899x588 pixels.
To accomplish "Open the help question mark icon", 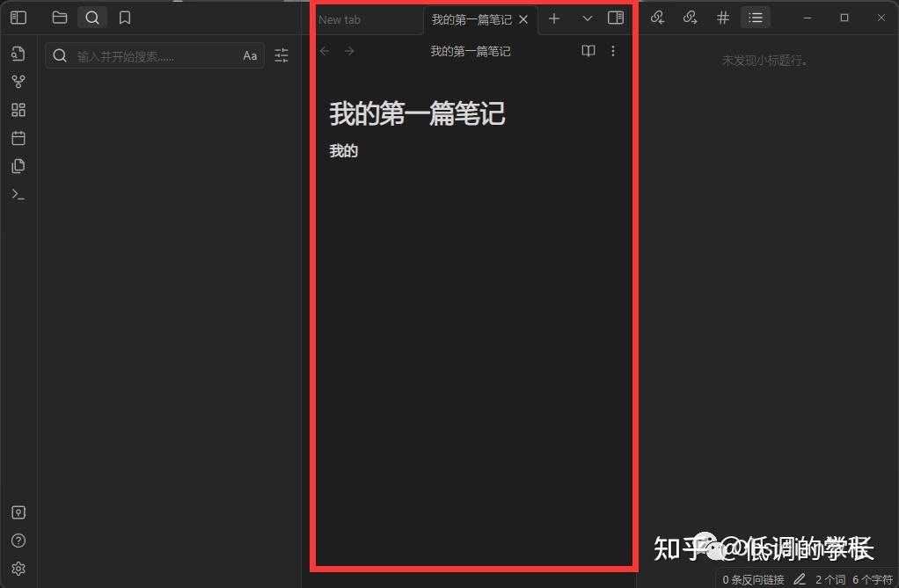I will coord(18,541).
